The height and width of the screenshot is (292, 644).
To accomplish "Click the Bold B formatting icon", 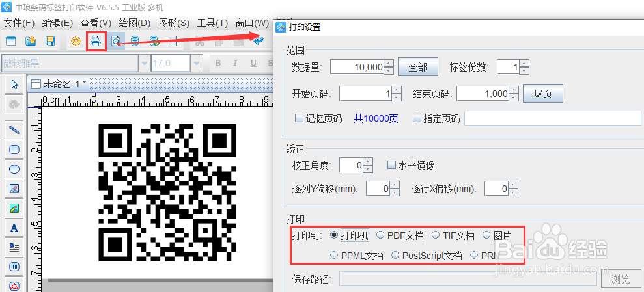I will [x=218, y=63].
